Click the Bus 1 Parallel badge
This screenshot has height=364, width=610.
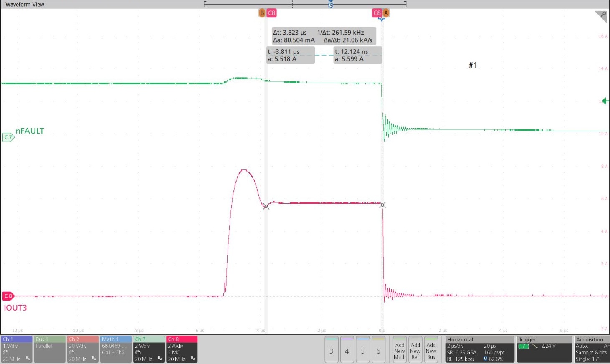pos(49,349)
